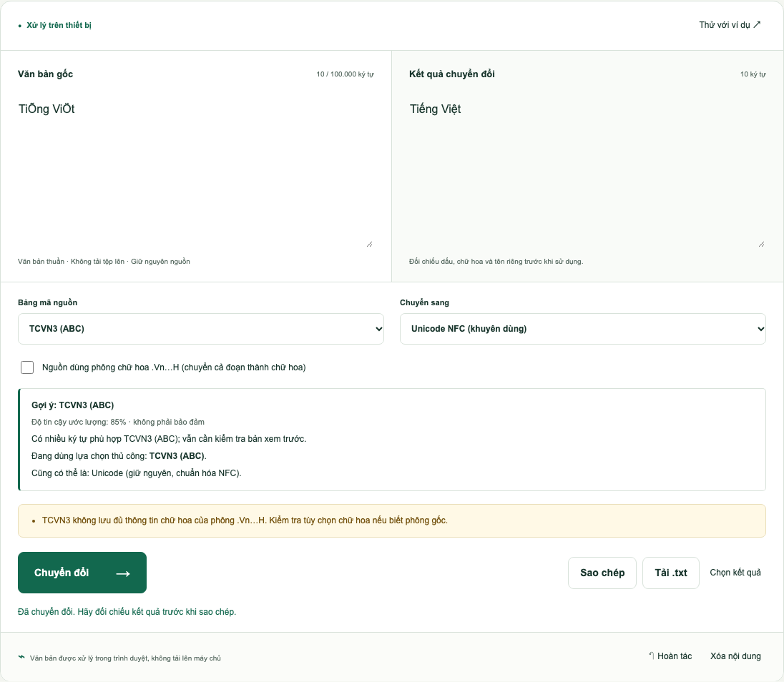Click Xóa nội dung to clear text
This screenshot has width=784, height=682.
pyautogui.click(x=735, y=656)
